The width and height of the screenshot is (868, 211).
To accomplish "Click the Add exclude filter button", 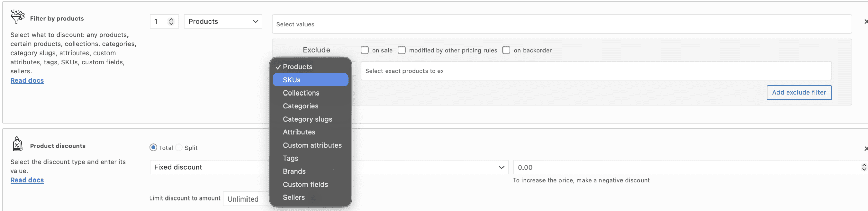I will (x=798, y=92).
